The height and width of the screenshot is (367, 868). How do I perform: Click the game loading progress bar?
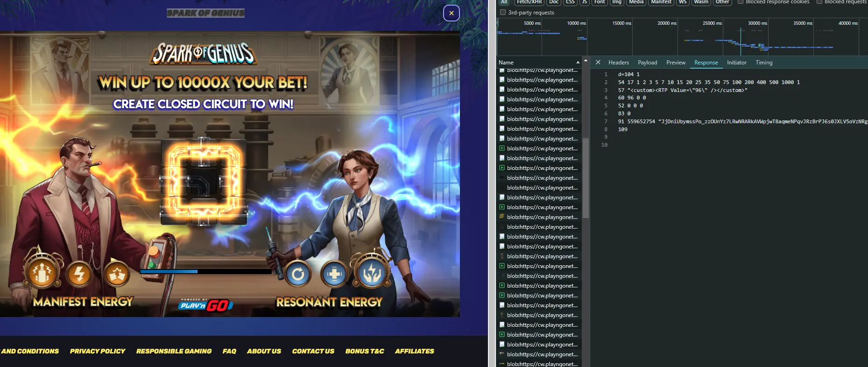(205, 271)
